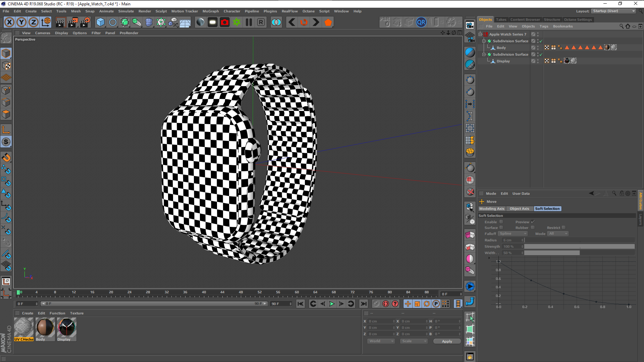Open the MoGraph menu
Image resolution: width=644 pixels, height=362 pixels.
point(210,11)
